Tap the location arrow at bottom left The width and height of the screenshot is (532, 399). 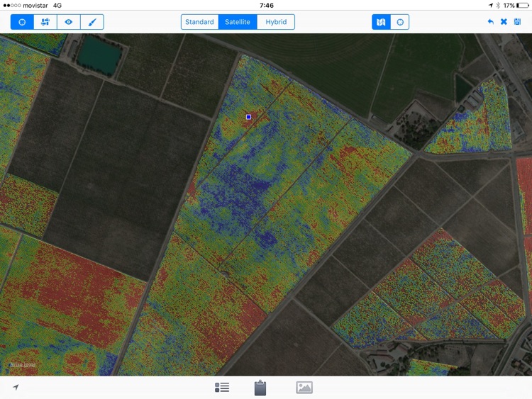coord(16,387)
